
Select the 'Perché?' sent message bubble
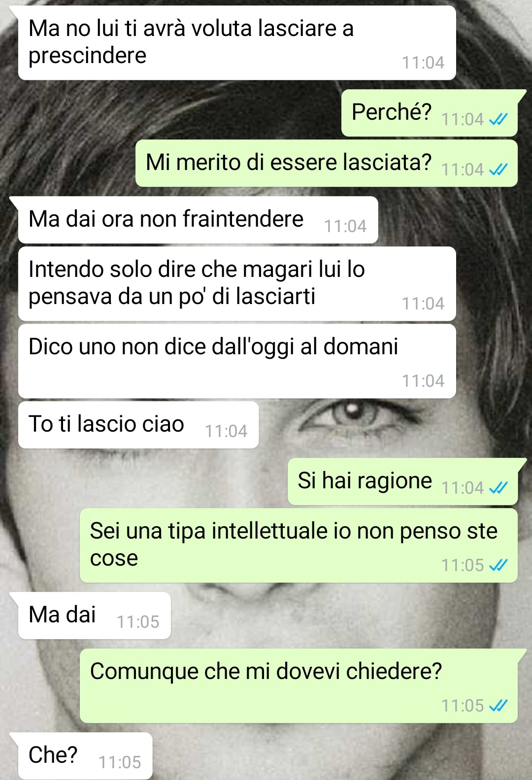430,113
